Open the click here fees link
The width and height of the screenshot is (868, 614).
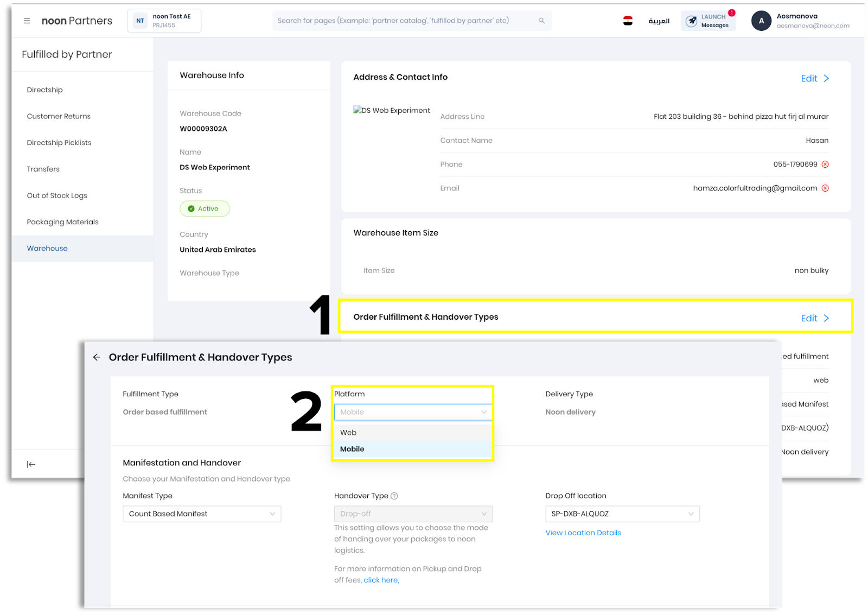[x=381, y=580]
